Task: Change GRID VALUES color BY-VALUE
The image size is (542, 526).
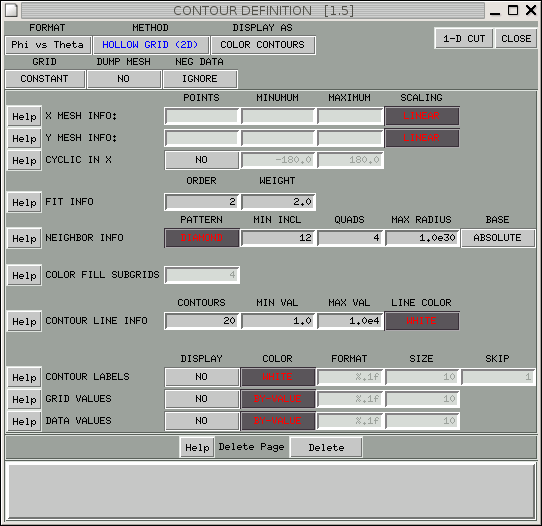Action: pos(278,399)
